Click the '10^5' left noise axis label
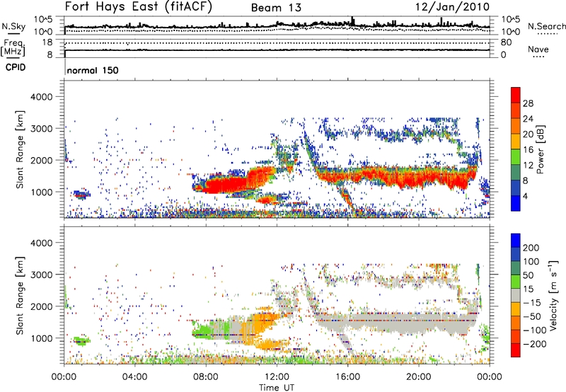 (43, 20)
